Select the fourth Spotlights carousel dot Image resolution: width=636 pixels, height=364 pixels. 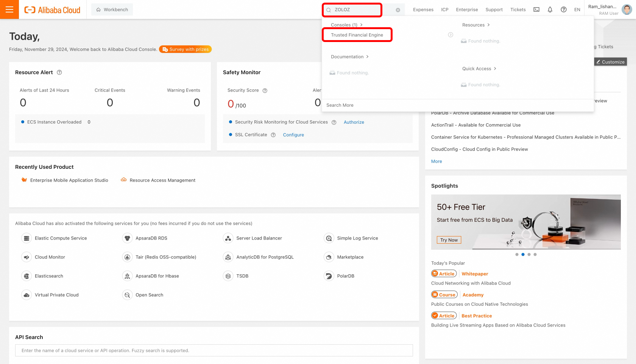(x=535, y=255)
